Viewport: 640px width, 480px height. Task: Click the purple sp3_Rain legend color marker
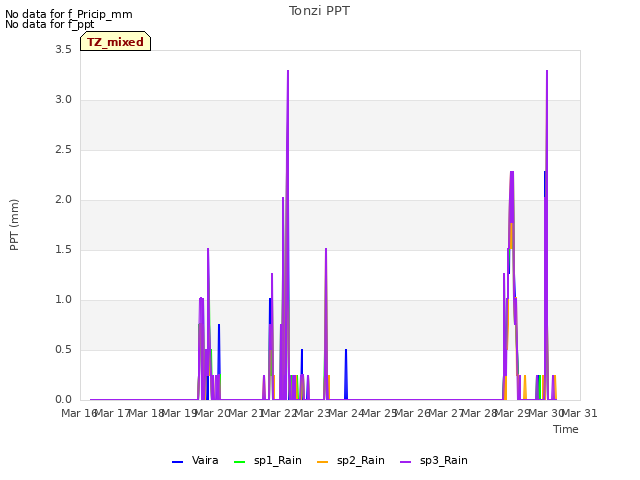[406, 462]
